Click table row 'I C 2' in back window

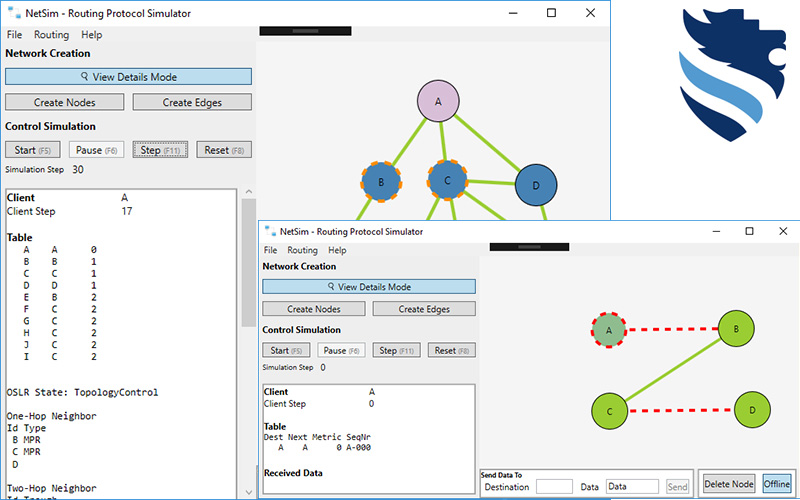pyautogui.click(x=60, y=357)
